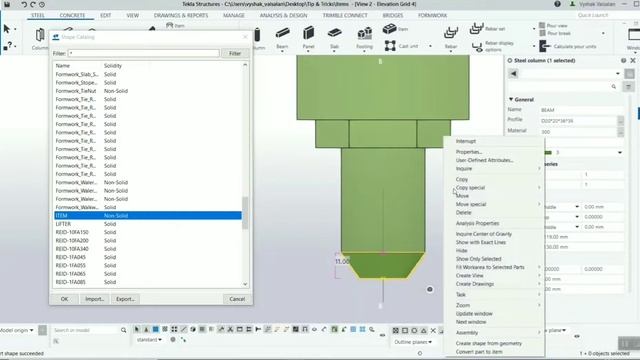Select the Footing tool icon
The width and height of the screenshot is (640, 360).
click(x=364, y=33)
